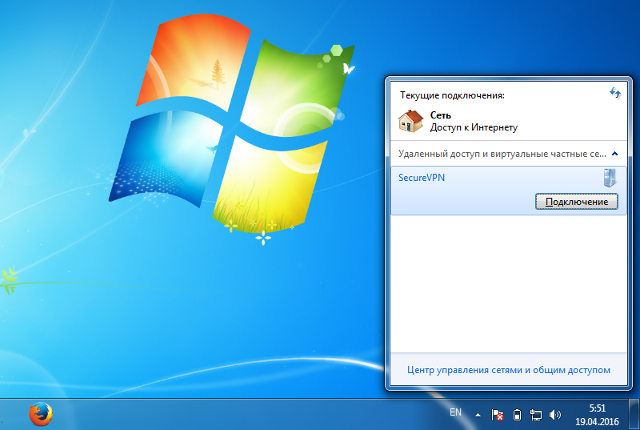
Task: Select the Сеть current connection name
Action: (440, 115)
